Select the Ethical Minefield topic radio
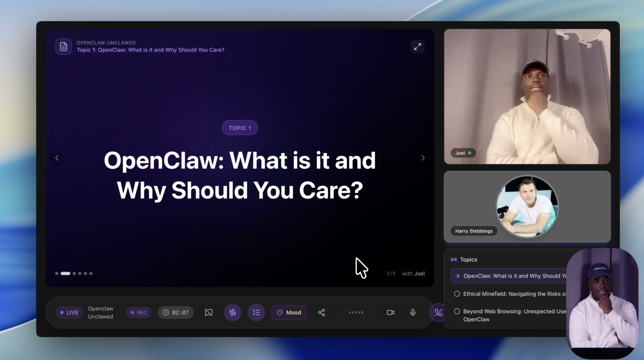The image size is (644, 360). 457,294
